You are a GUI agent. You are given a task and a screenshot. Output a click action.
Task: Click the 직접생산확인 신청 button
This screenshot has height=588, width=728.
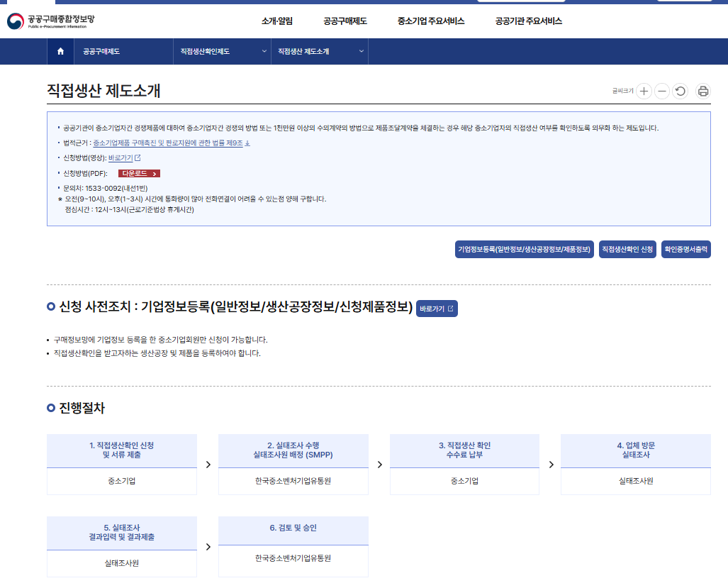pos(627,250)
